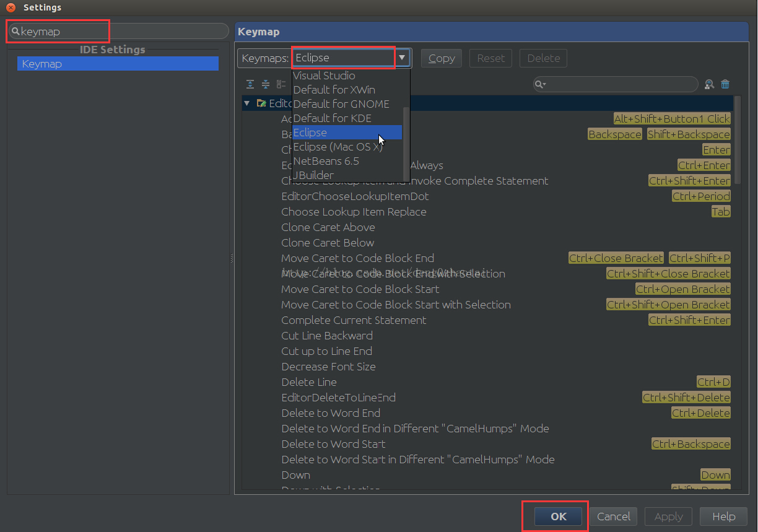Click the Ctrl+Delete shortcut label
The image size is (758, 532).
point(701,413)
